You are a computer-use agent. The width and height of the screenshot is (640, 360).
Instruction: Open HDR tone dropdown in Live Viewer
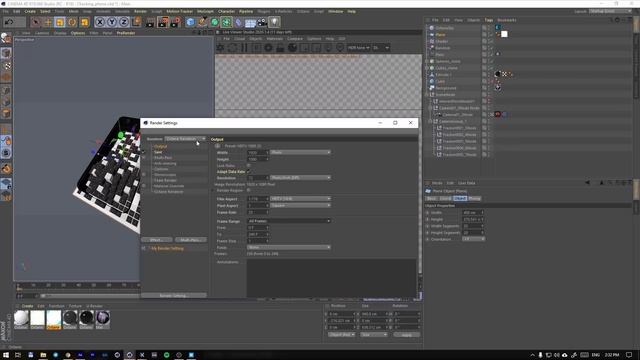click(358, 48)
